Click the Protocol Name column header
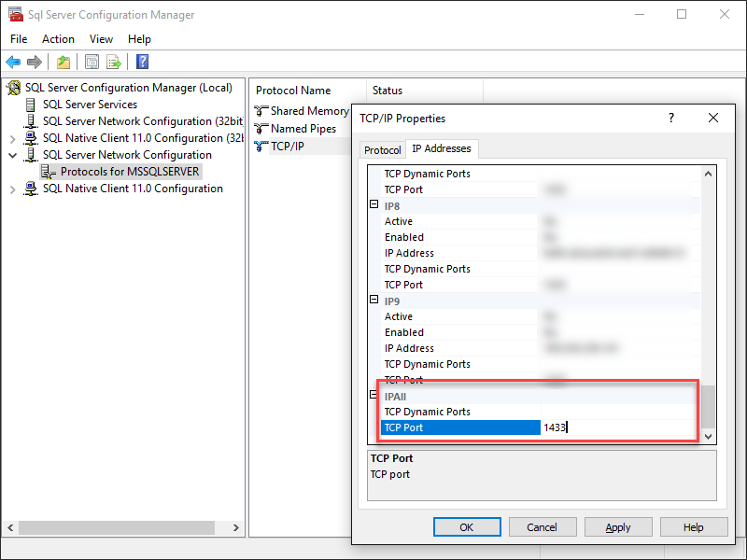 308,91
